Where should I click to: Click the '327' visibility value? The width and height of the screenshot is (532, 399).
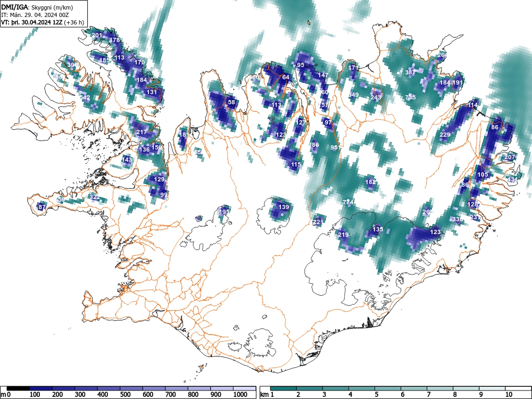tap(94, 197)
